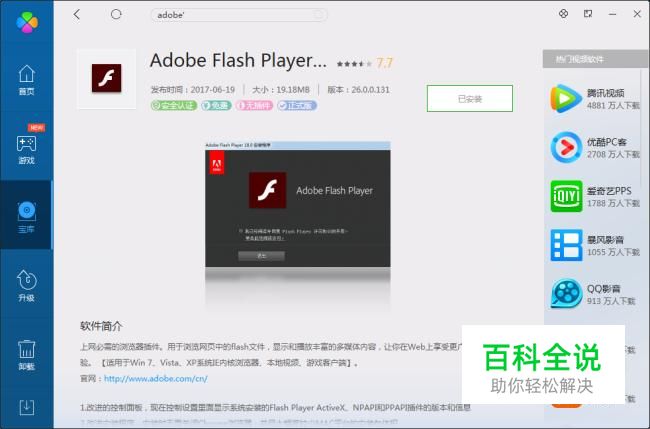The width and height of the screenshot is (650, 429).
Task: Refresh the page with circular arrow
Action: coord(116,15)
